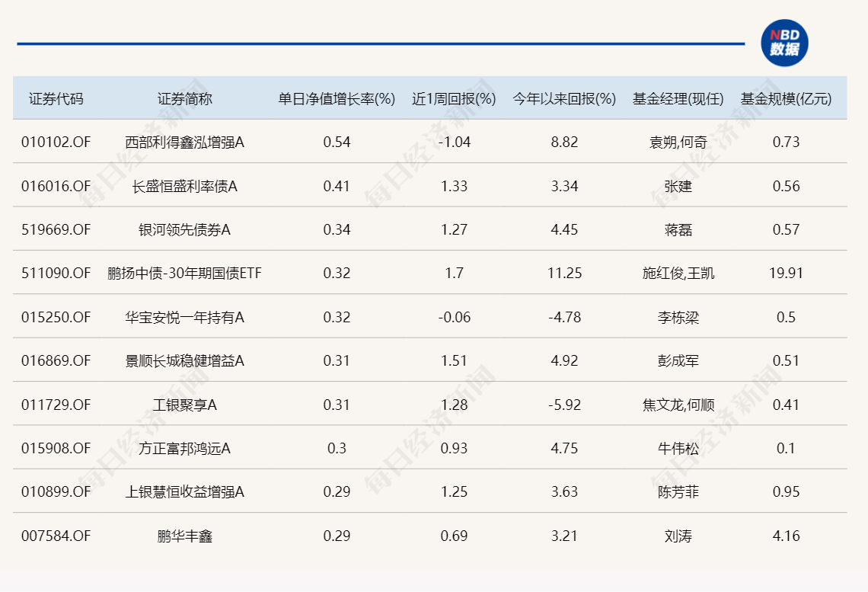This screenshot has width=868, height=592.
Task: Click manager cell 李栋梁
Action: click(678, 317)
